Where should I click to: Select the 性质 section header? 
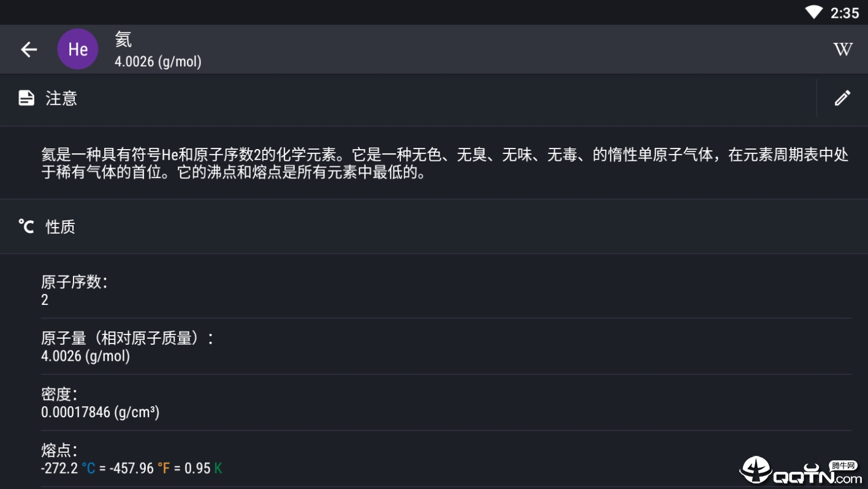[x=60, y=227]
